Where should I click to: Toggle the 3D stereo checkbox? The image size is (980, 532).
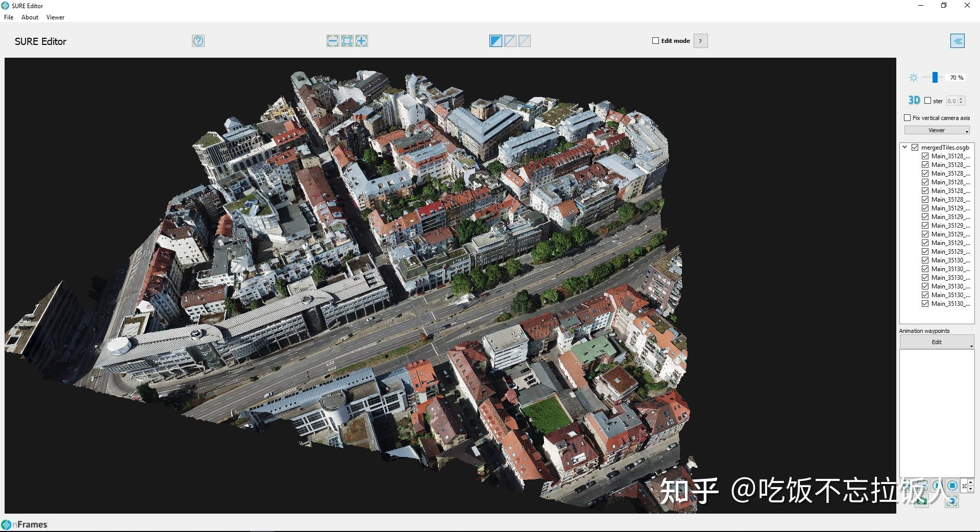point(928,101)
